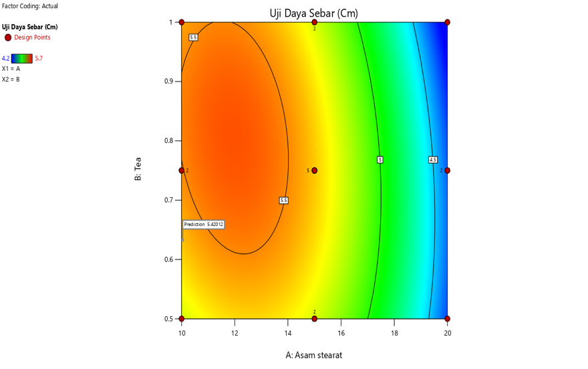Click the left edge middle design point
Image resolution: width=588 pixels, height=369 pixels.
182,170
